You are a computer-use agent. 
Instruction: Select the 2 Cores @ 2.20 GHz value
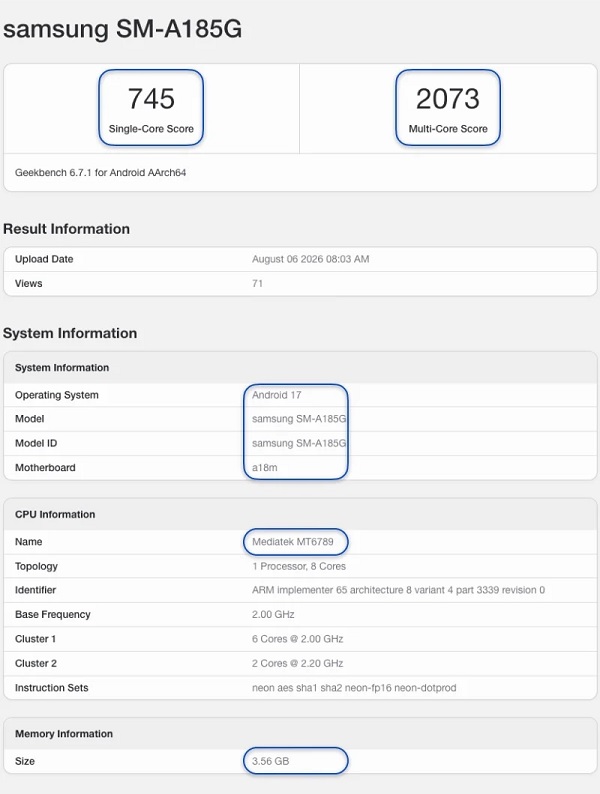[x=297, y=663]
